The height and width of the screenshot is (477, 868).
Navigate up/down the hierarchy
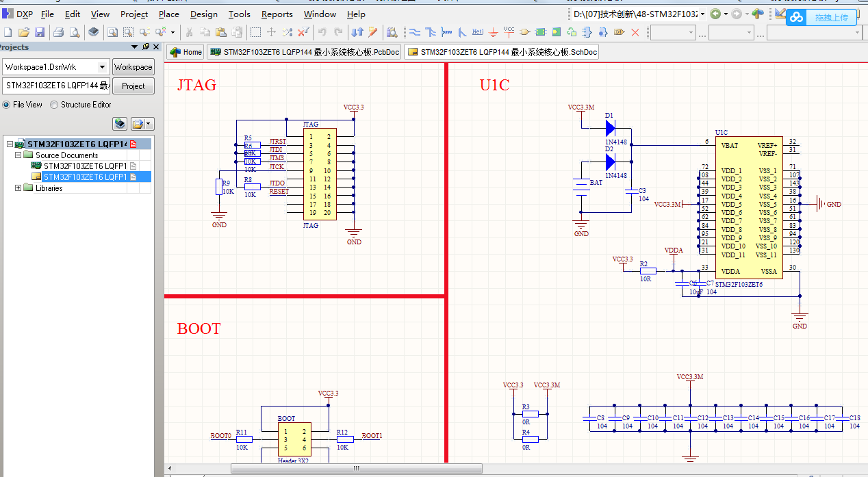click(x=357, y=32)
